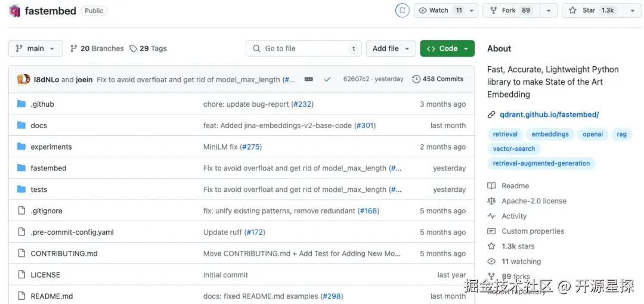Open the fastembed repository name link
644x304 pixels.
pyautogui.click(x=51, y=11)
